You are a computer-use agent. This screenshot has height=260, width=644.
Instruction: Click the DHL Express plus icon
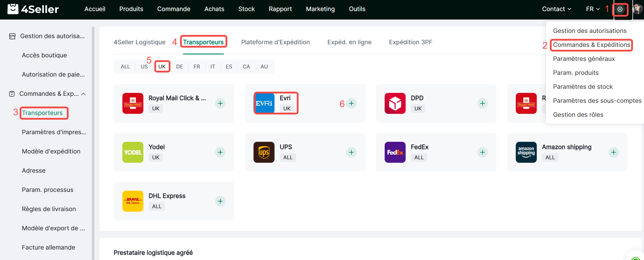[x=220, y=201]
